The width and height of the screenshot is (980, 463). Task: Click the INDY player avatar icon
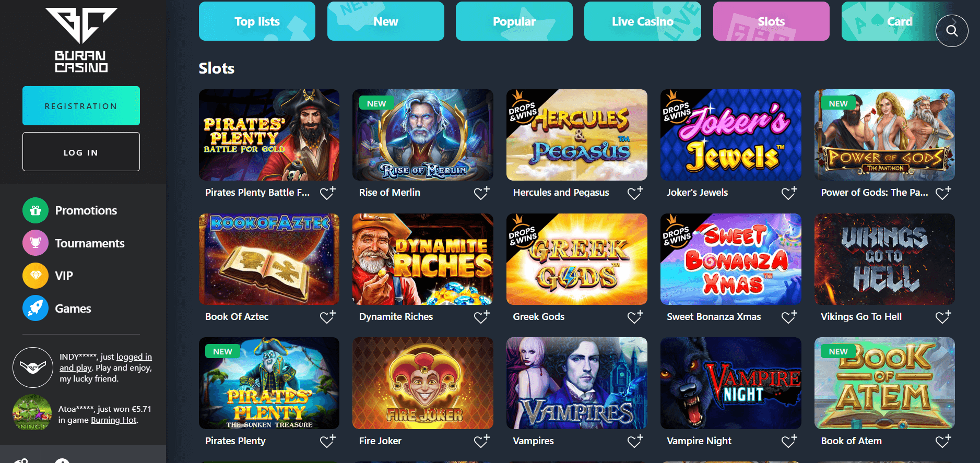33,367
